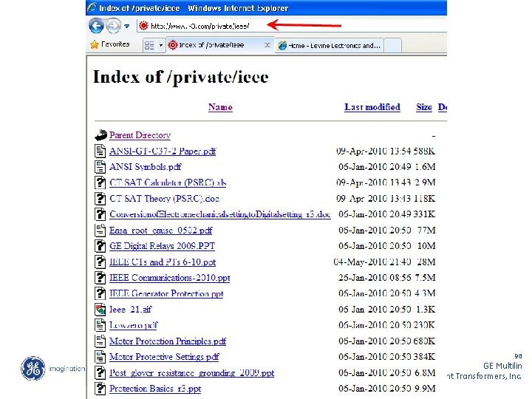This screenshot has height=399, width=532.
Task: Click the Protection Basics_r3 file icon
Action: 100,389
